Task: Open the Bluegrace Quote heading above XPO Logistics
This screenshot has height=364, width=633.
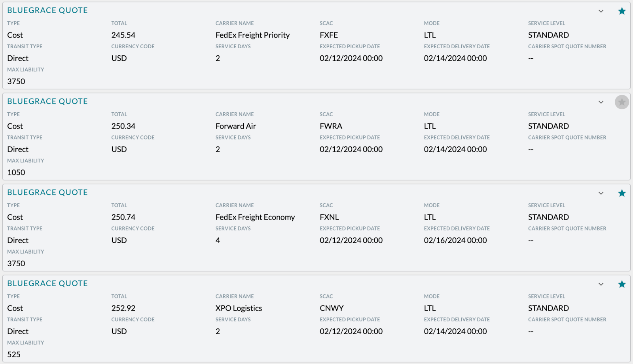Action: click(47, 283)
